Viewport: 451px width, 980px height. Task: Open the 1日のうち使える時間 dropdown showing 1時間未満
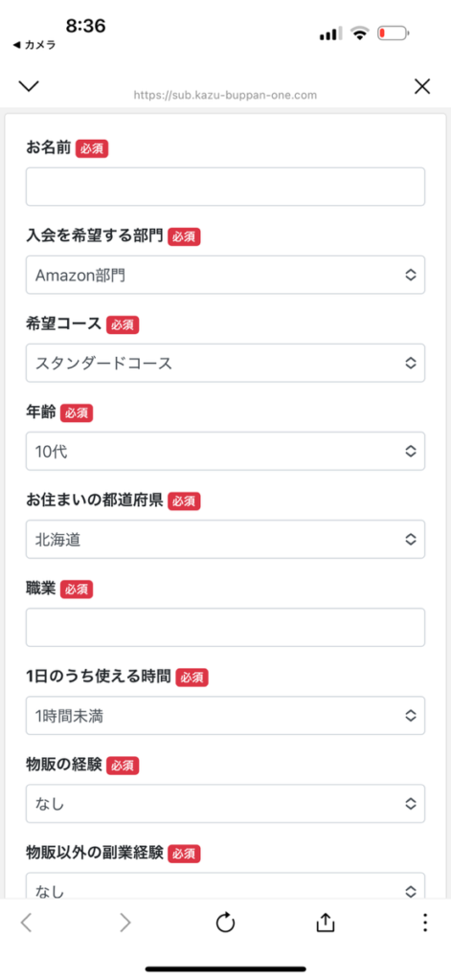(x=225, y=715)
